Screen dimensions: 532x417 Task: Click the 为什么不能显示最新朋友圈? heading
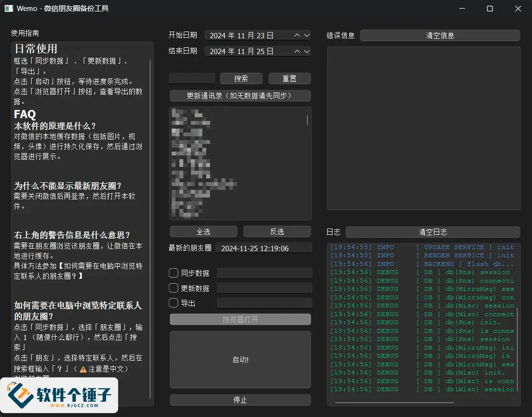[x=67, y=186]
